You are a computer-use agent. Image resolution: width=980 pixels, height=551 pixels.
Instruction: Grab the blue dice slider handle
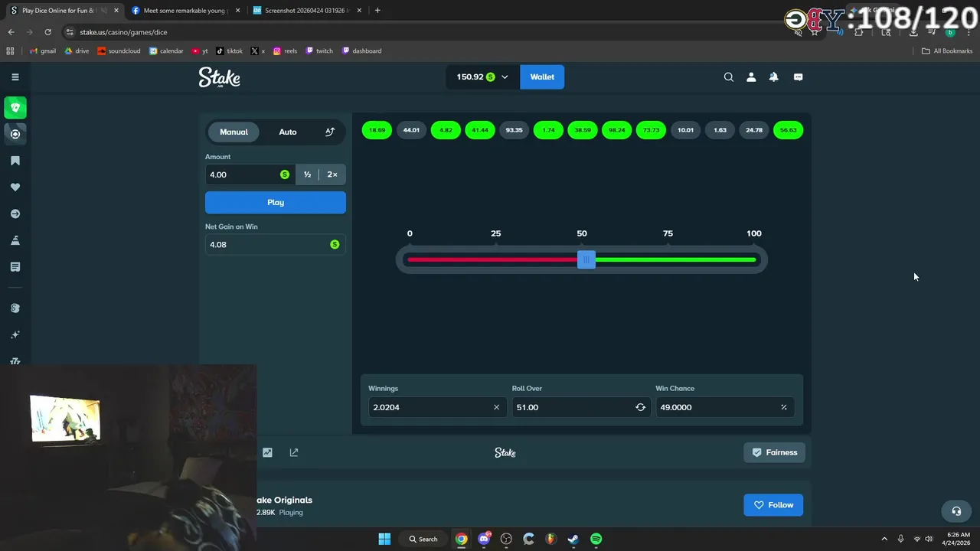[x=586, y=260]
